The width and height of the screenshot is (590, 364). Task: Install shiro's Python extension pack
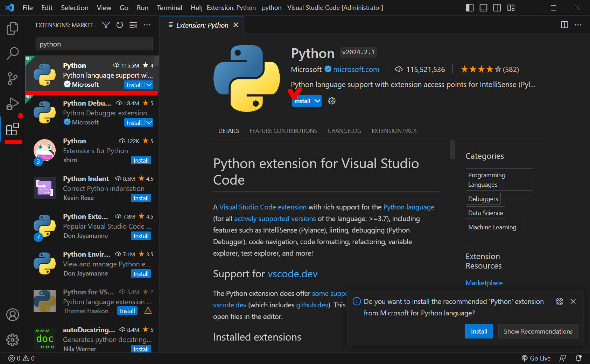[141, 160]
